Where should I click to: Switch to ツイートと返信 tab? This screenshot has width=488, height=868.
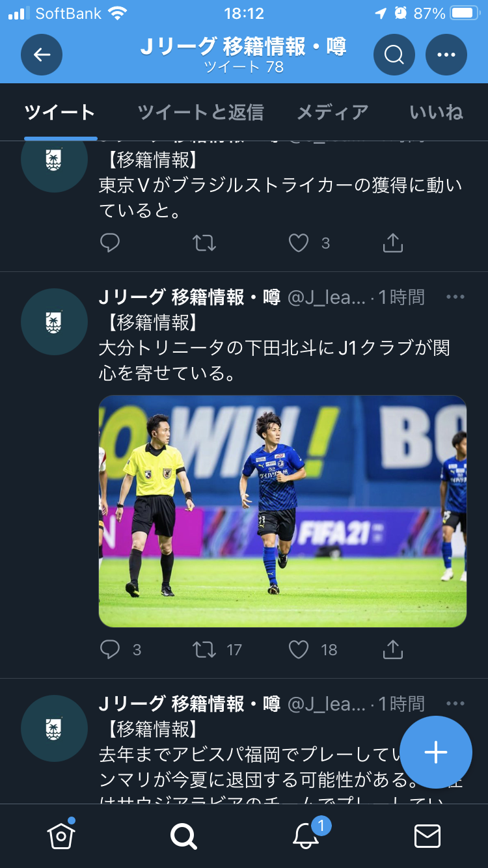[200, 113]
